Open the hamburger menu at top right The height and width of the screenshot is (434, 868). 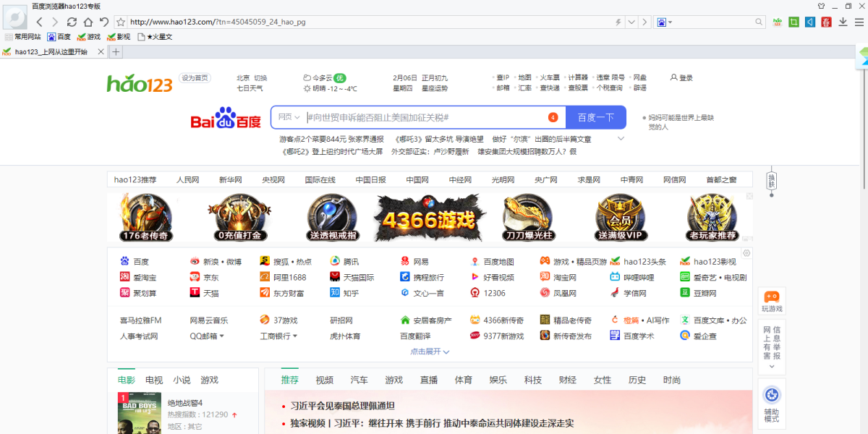click(x=861, y=22)
